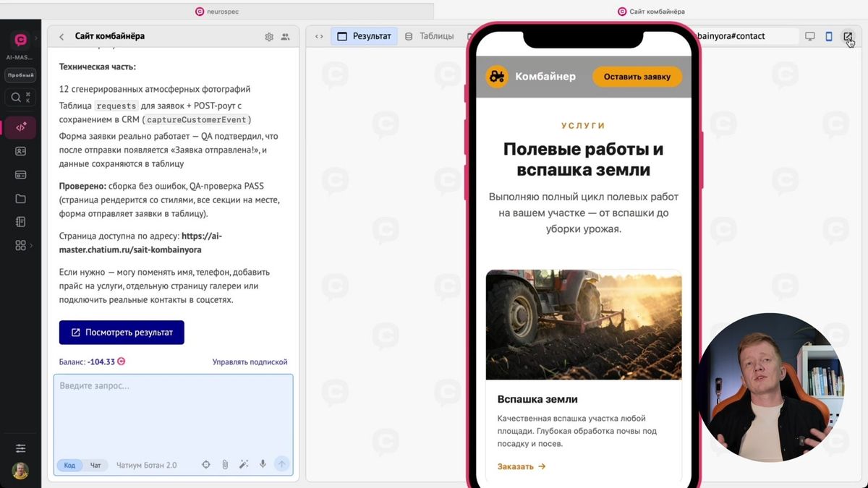This screenshot has width=868, height=488.
Task: Expand sidebar with arrow beside logo
Action: (35, 38)
